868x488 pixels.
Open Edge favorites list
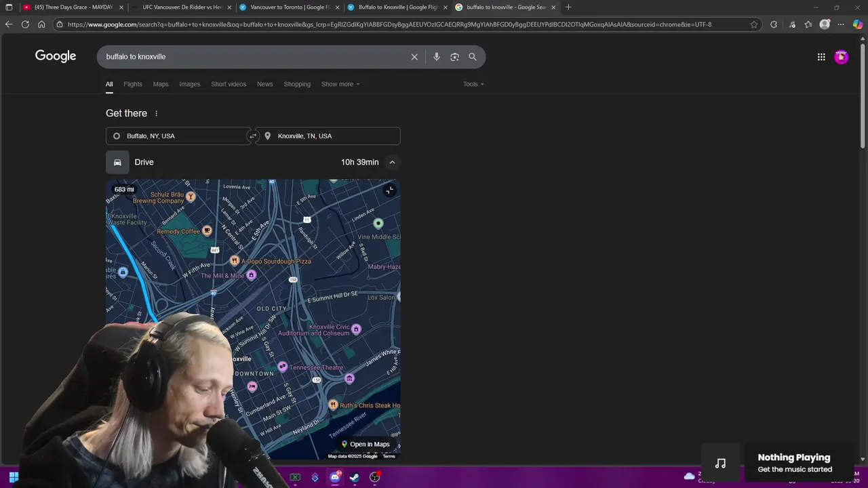tap(808, 24)
